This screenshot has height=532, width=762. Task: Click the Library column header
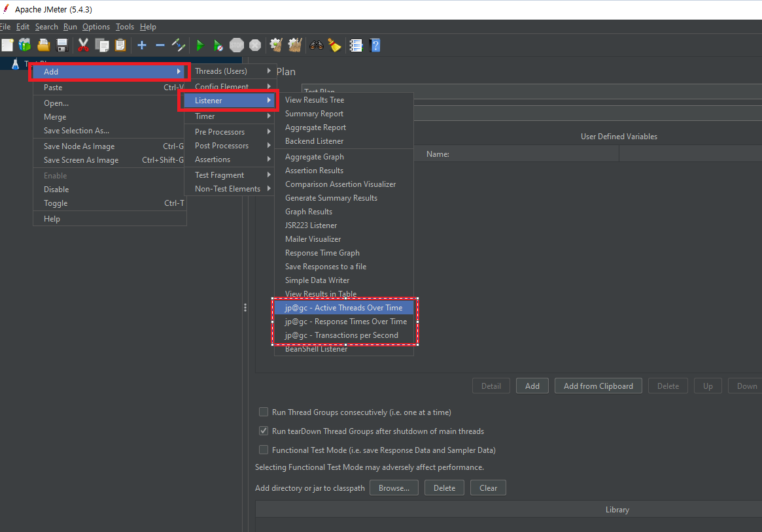[617, 510]
